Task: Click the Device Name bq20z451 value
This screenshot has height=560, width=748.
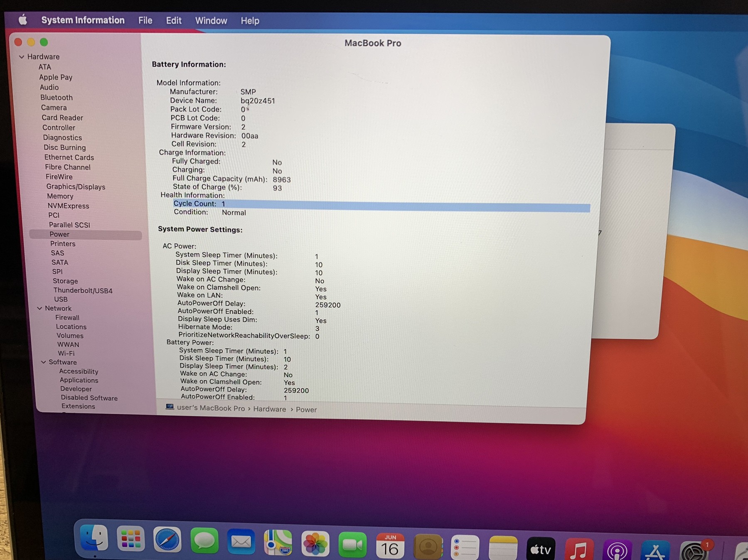Action: [x=258, y=101]
